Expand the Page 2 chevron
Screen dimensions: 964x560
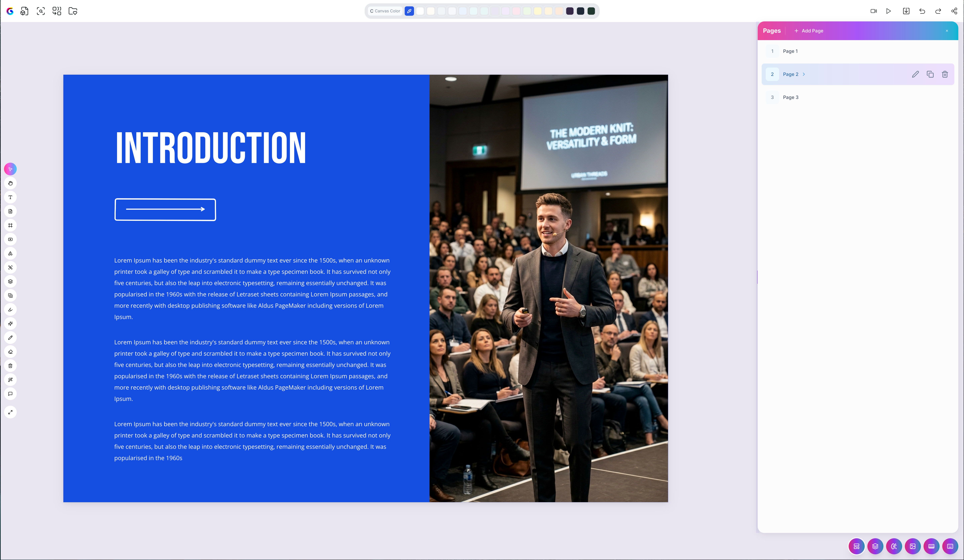[804, 74]
